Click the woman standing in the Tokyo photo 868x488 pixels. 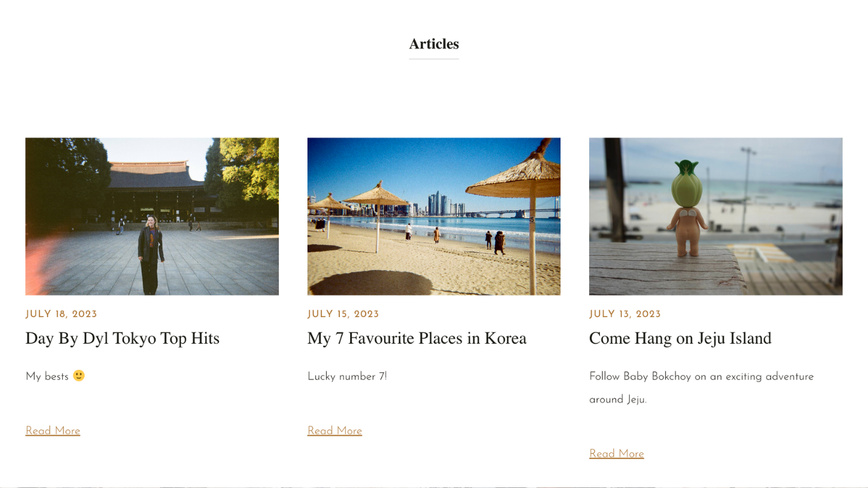[x=151, y=255]
